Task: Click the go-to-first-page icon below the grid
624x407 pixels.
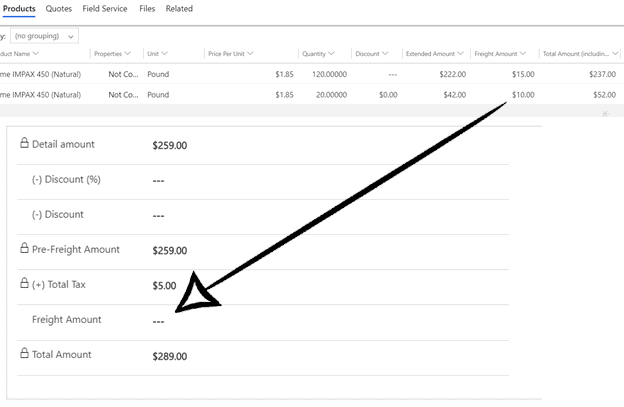Action: 606,114
